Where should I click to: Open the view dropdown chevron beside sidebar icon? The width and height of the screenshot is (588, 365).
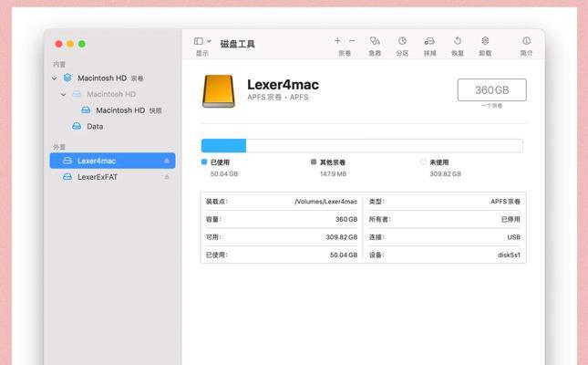pyautogui.click(x=210, y=41)
